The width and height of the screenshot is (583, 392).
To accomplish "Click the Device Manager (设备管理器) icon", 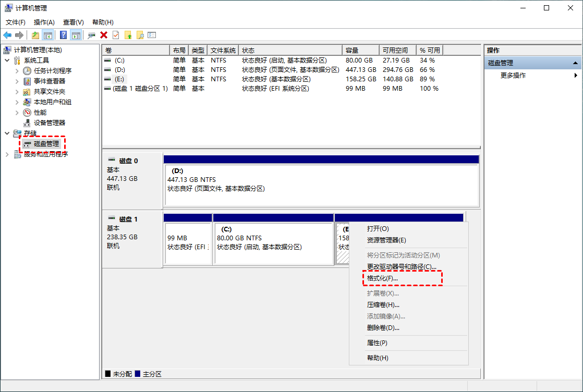I will (x=27, y=123).
